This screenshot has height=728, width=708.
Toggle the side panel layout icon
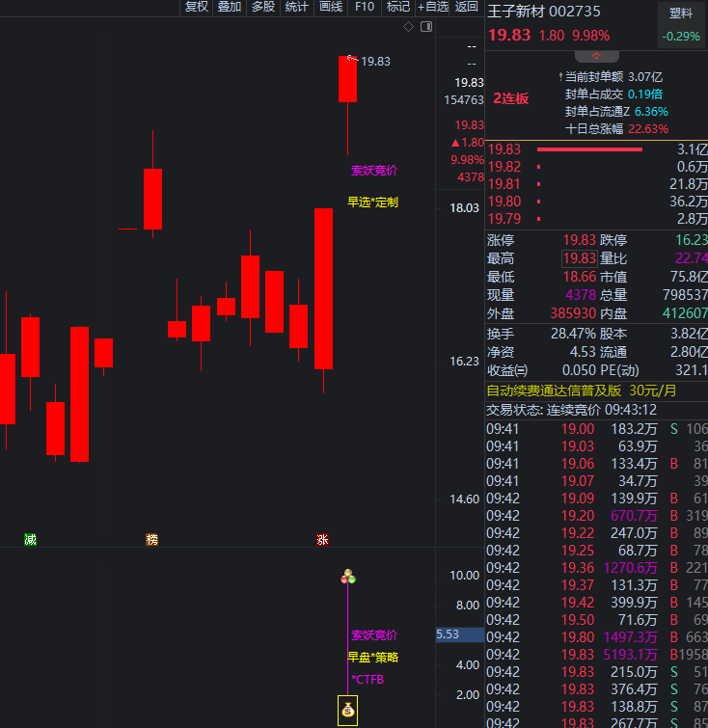point(425,26)
